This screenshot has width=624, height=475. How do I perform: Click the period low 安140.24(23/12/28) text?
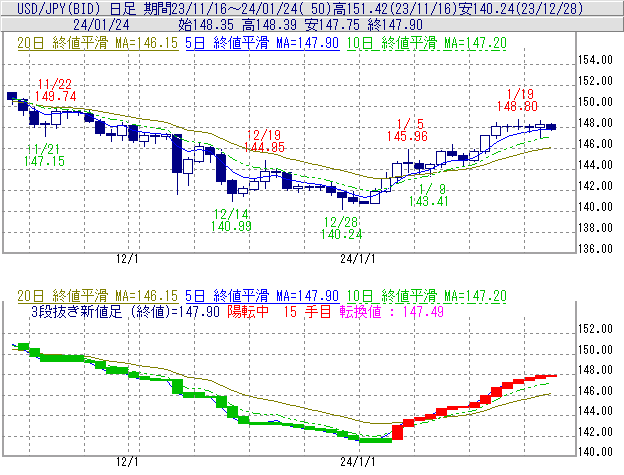pyautogui.click(x=521, y=8)
